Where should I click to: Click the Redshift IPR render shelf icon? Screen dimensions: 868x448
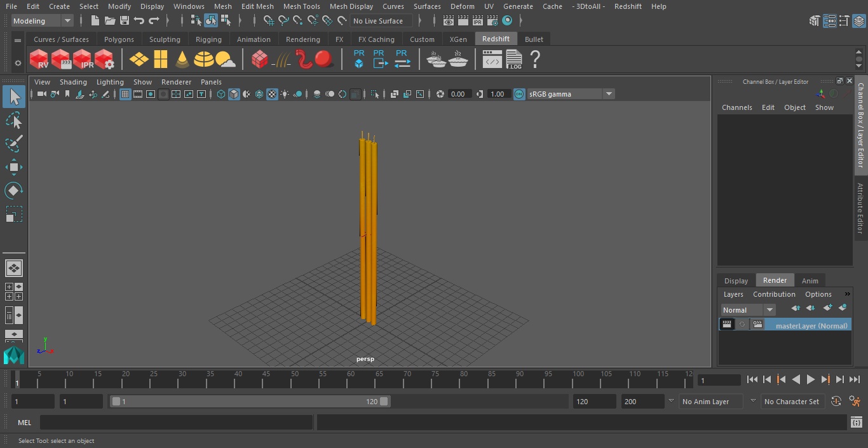click(83, 60)
